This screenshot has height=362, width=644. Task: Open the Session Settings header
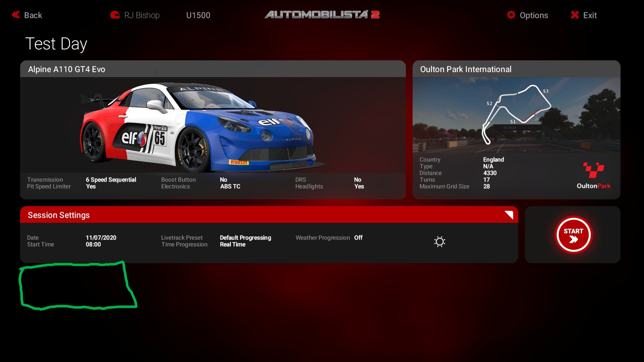pos(269,215)
